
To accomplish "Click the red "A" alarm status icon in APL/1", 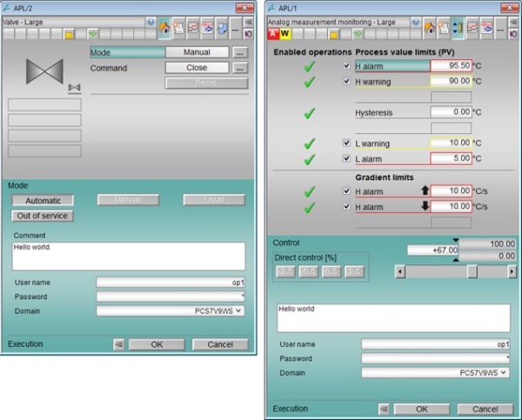I will [x=273, y=34].
